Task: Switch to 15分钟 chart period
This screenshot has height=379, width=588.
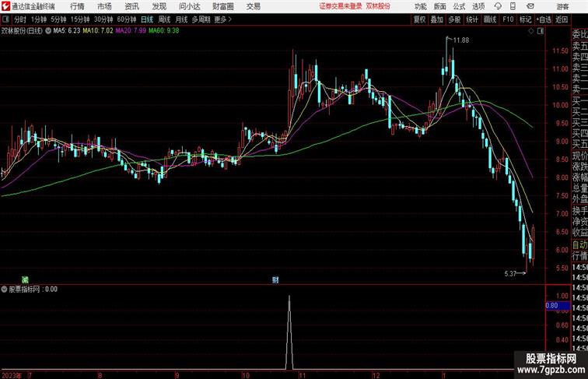Action: coord(80,19)
